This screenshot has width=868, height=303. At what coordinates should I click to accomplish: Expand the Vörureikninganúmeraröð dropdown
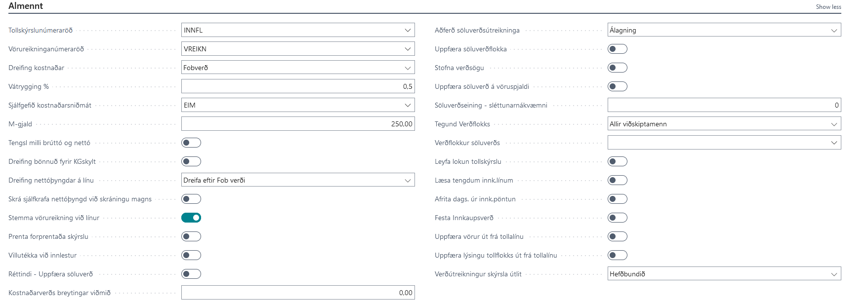[297, 49]
